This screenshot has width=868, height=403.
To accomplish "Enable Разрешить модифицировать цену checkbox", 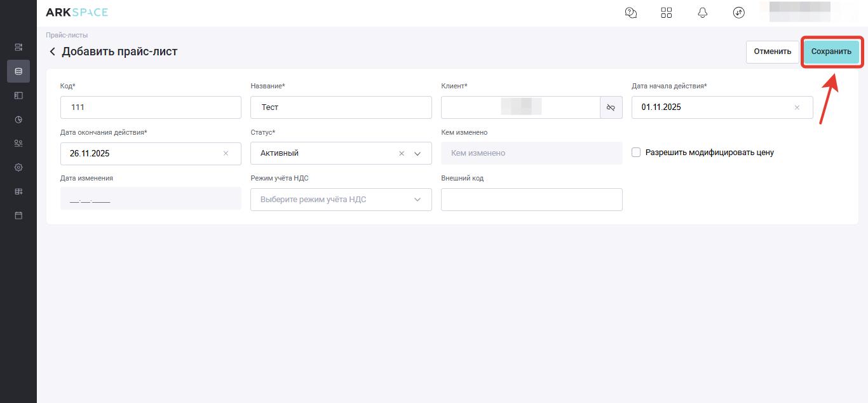I will click(636, 153).
